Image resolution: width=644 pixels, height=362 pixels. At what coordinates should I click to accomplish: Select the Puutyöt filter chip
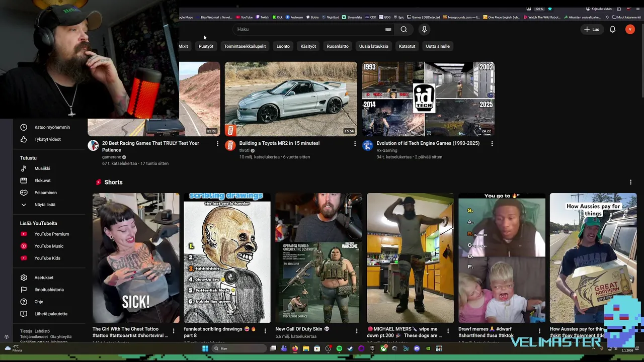coord(206,46)
